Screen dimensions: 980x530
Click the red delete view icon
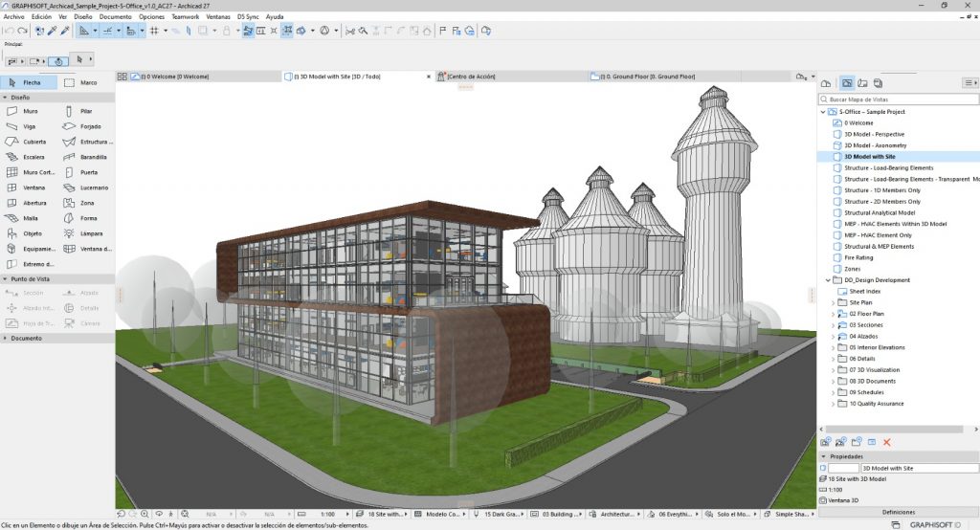click(x=887, y=442)
